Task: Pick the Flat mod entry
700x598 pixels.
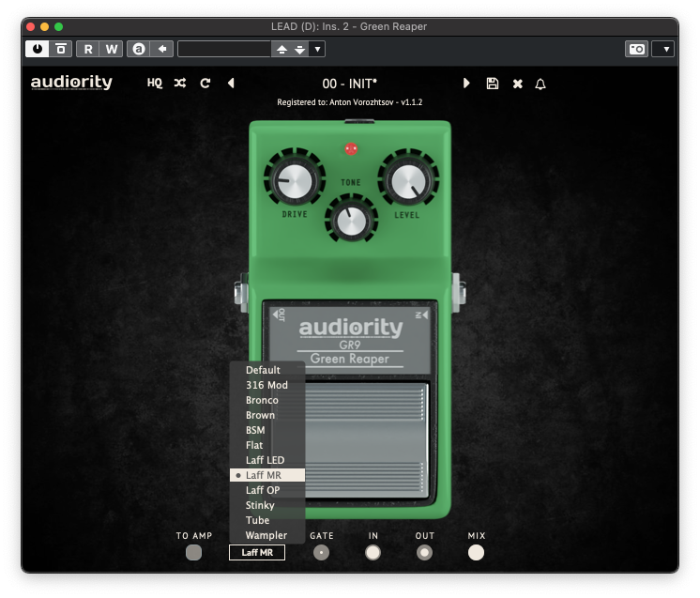Action: coord(267,445)
